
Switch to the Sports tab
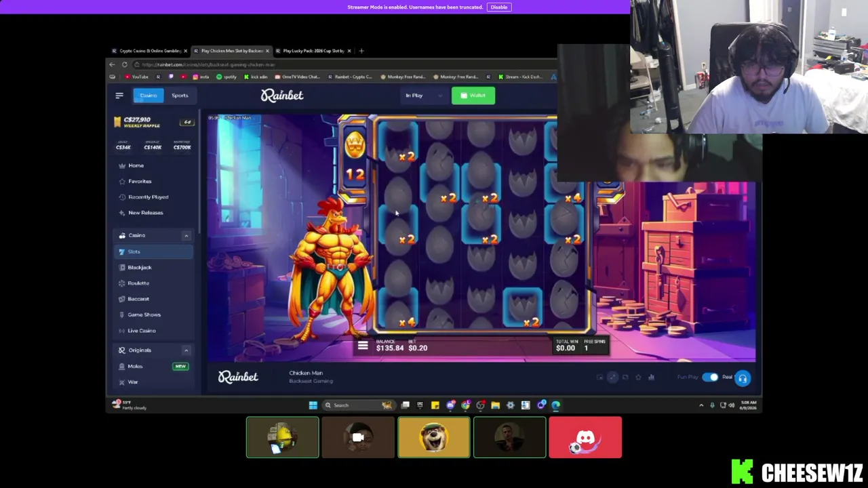[x=180, y=96]
